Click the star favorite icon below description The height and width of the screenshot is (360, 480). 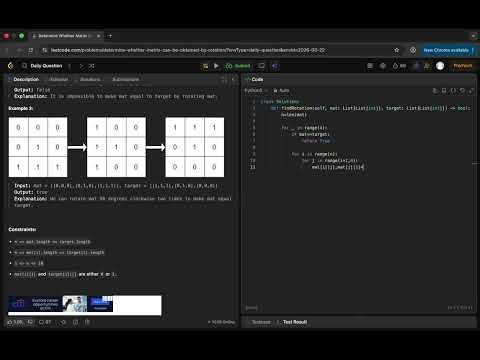tap(63, 322)
